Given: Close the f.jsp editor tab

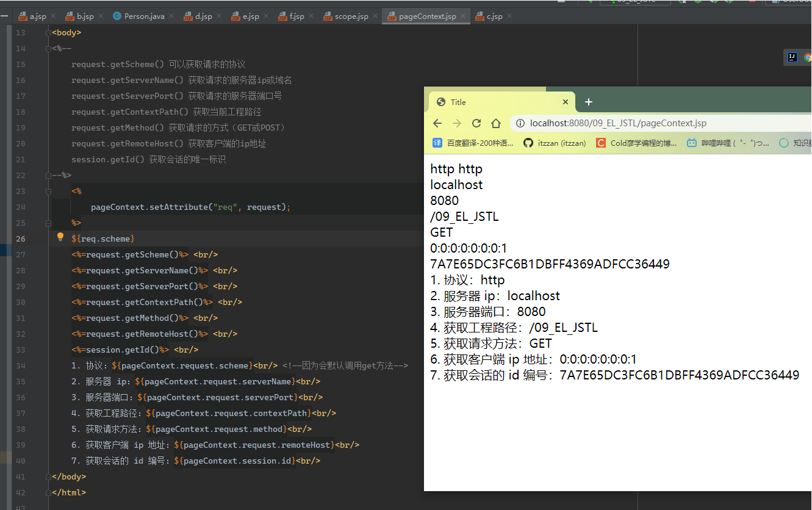Looking at the screenshot, I should 310,16.
